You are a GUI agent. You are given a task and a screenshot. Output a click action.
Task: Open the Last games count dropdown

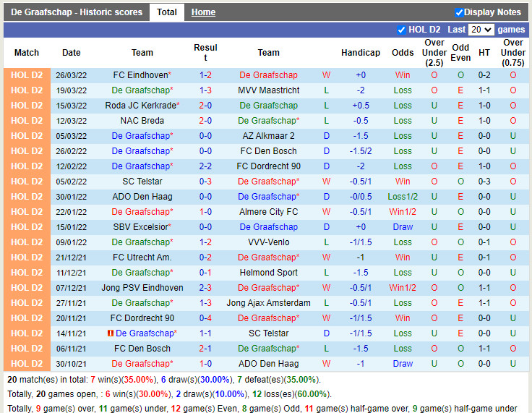click(481, 30)
